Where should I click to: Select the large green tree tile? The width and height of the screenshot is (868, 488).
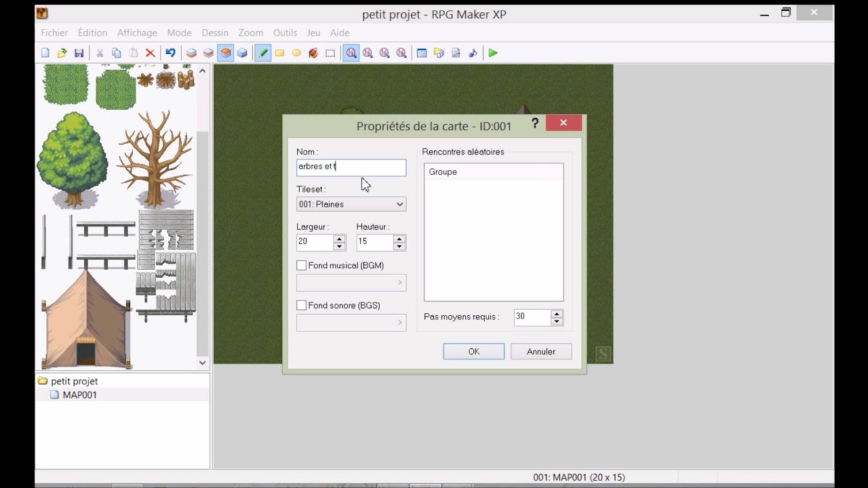[x=72, y=160]
